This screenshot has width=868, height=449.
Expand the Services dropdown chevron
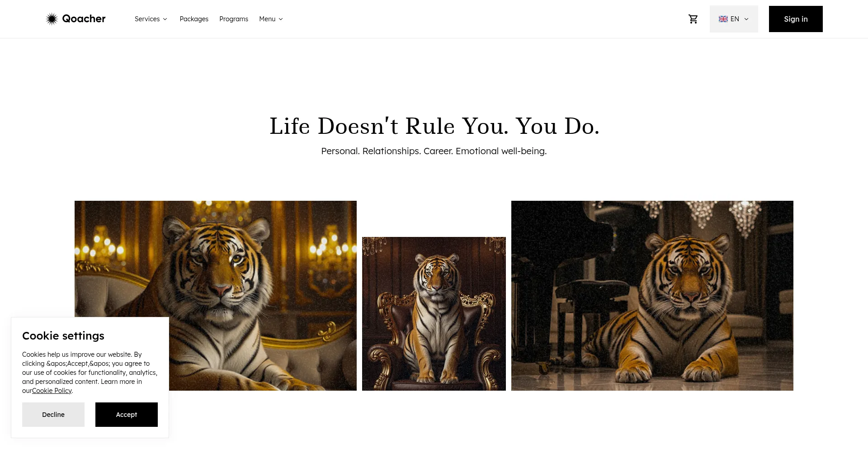(165, 19)
